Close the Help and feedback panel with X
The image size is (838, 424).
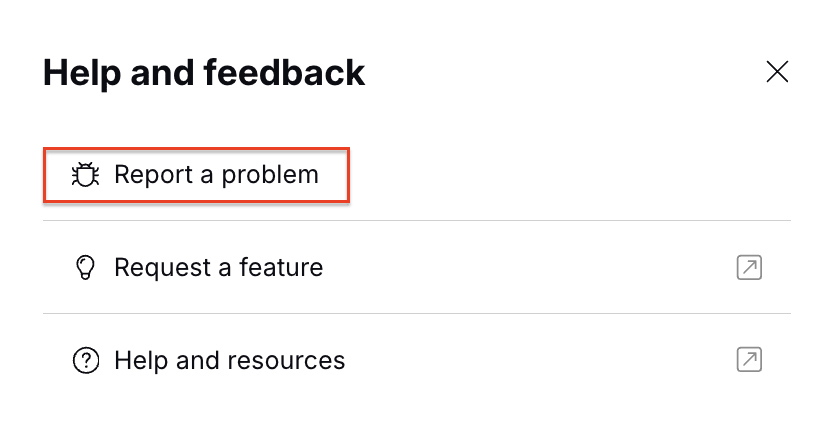click(x=777, y=71)
